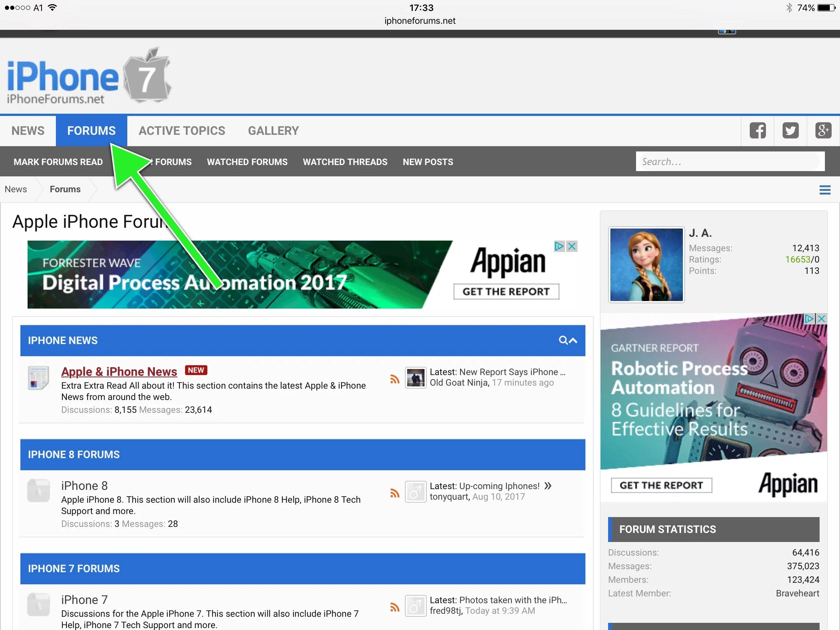Click Mark Forums Read

[58, 162]
